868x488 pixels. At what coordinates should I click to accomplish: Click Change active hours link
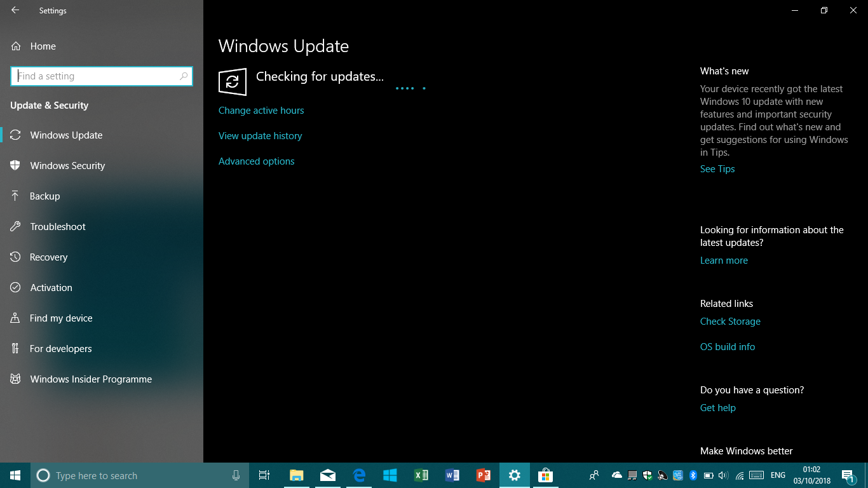tap(261, 111)
